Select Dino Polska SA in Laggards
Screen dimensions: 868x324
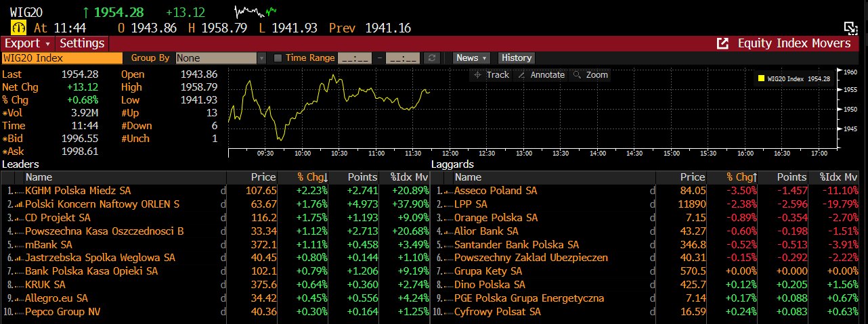click(490, 285)
